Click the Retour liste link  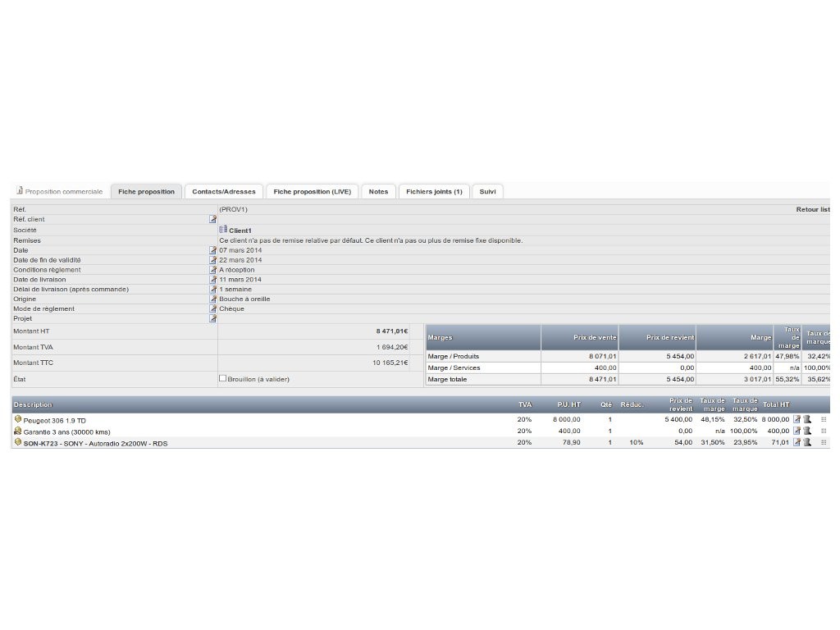pos(813,209)
